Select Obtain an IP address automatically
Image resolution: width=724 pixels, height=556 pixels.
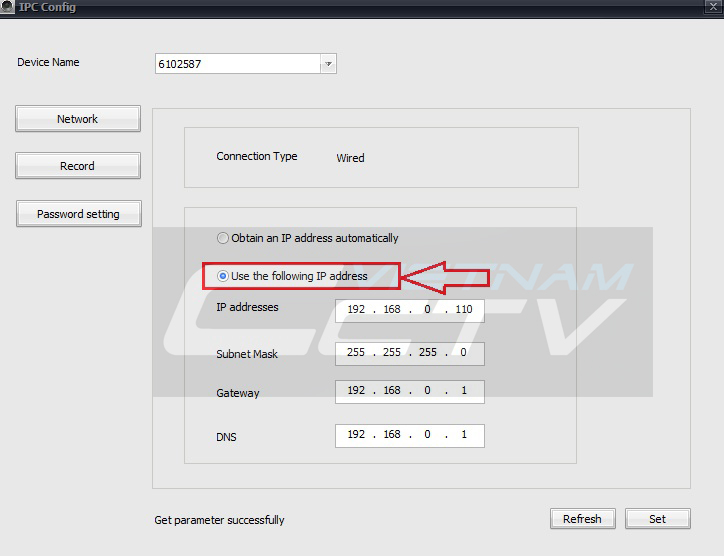(x=223, y=239)
